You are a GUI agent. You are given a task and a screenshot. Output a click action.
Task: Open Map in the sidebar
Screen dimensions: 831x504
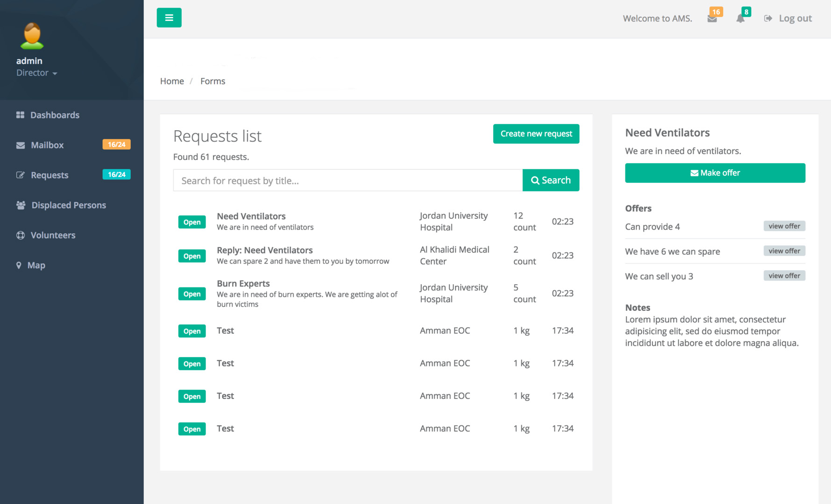36,265
